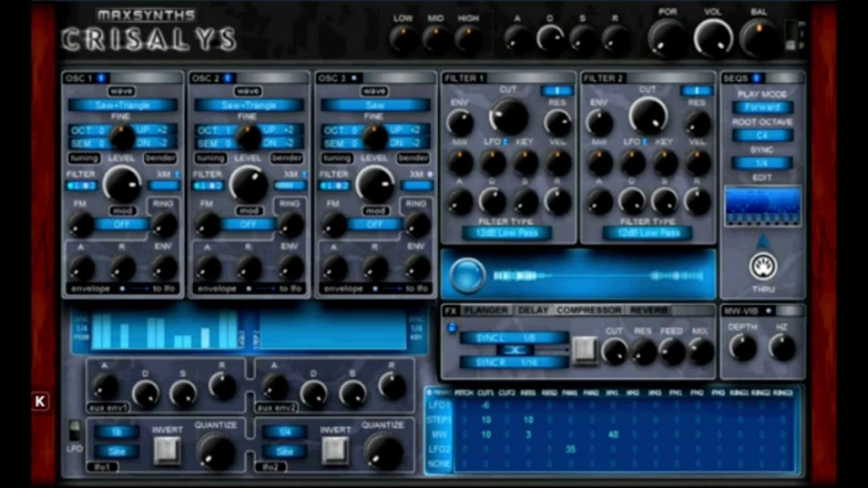Screen dimensions: 868x488
Task: Switch to DELAY effect tab
Action: coord(533,310)
